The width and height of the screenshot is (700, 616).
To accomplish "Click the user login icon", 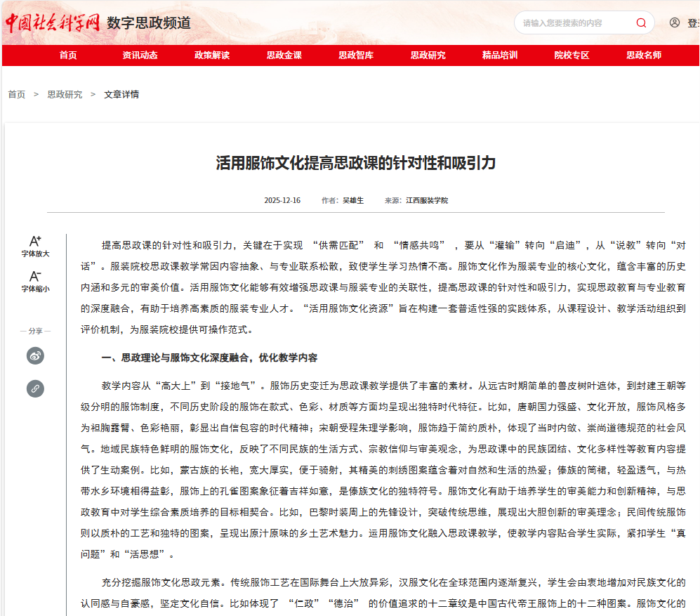I will tap(675, 22).
